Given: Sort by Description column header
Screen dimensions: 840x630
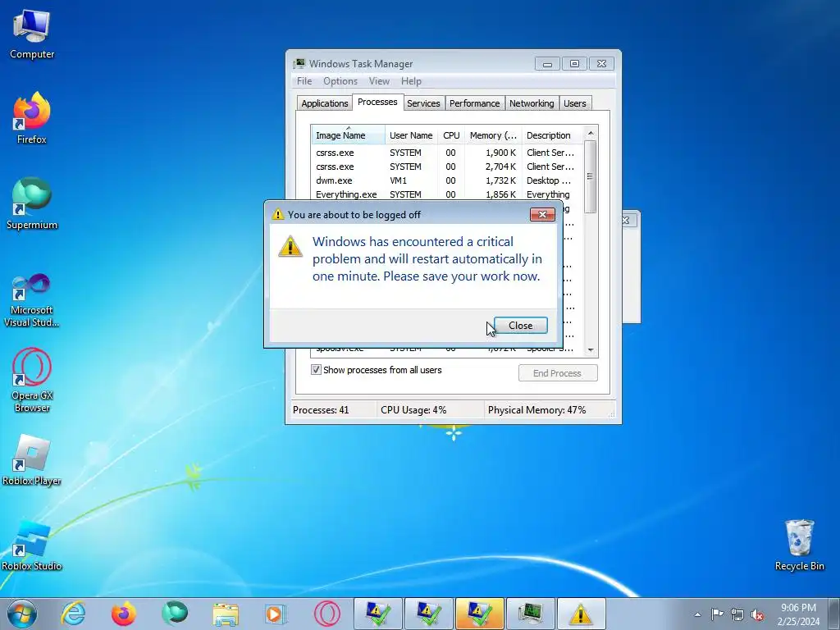Looking at the screenshot, I should click(x=551, y=135).
